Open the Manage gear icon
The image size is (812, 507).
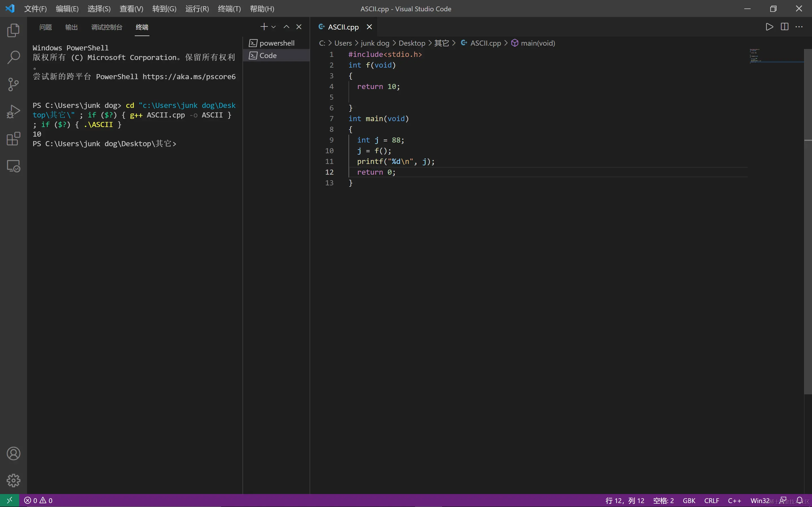point(14,480)
